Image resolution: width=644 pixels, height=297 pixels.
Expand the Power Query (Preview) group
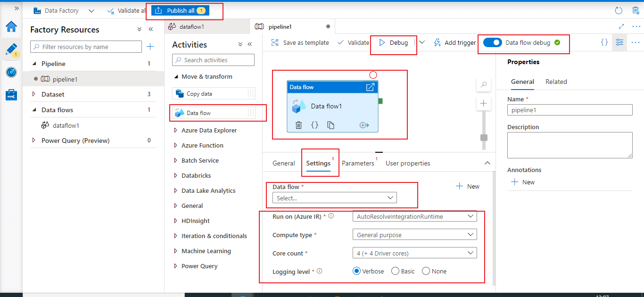34,140
